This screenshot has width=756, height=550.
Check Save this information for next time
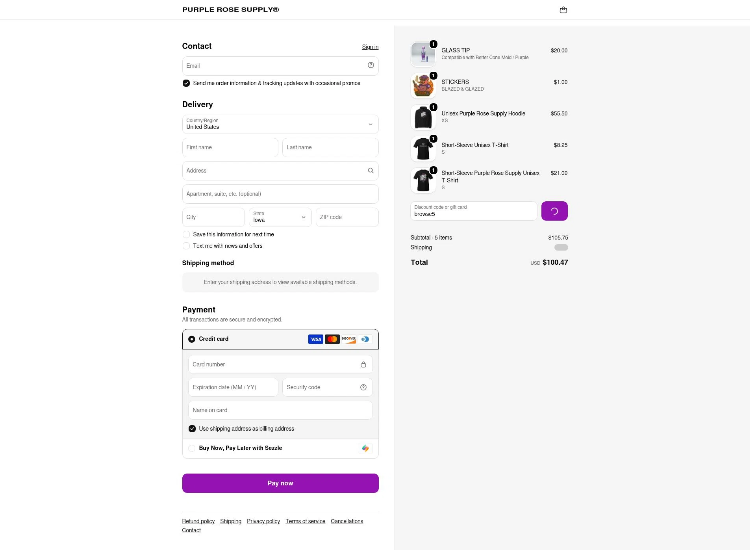186,234
